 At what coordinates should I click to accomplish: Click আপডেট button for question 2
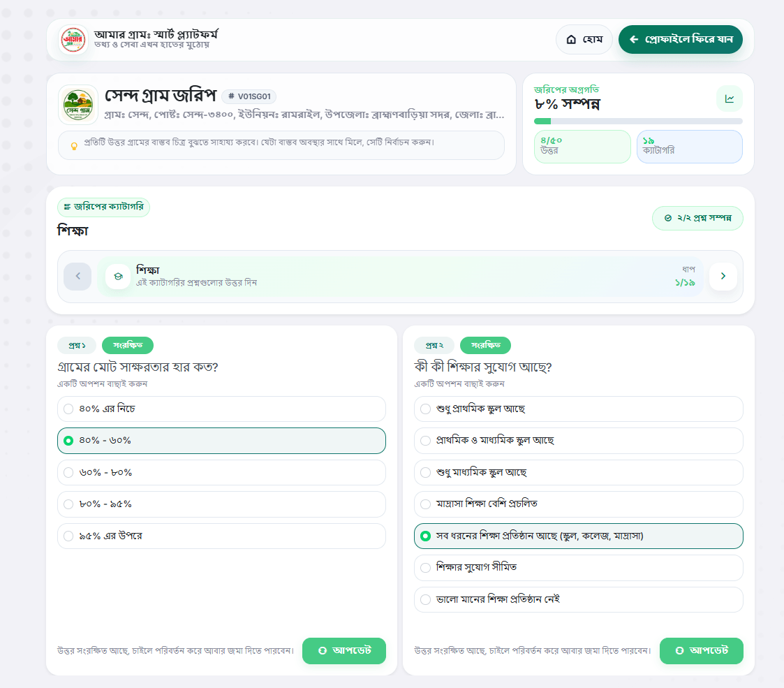[702, 651]
